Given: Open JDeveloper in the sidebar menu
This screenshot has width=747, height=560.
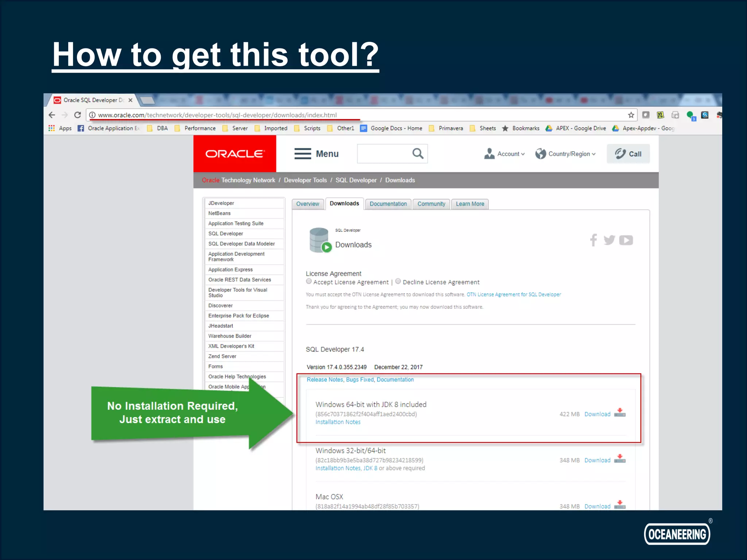Looking at the screenshot, I should (244, 203).
